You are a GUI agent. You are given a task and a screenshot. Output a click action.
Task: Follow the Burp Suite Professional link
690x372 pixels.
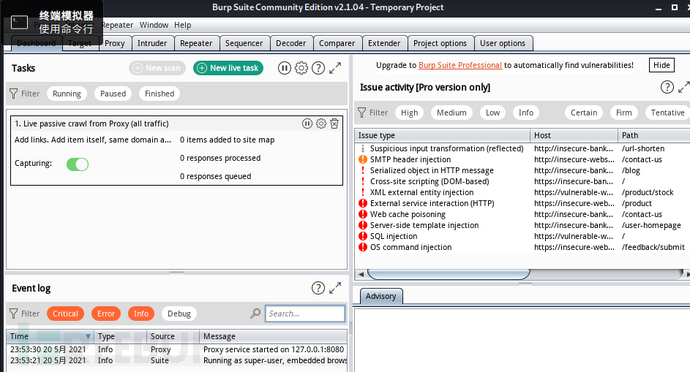(x=460, y=65)
